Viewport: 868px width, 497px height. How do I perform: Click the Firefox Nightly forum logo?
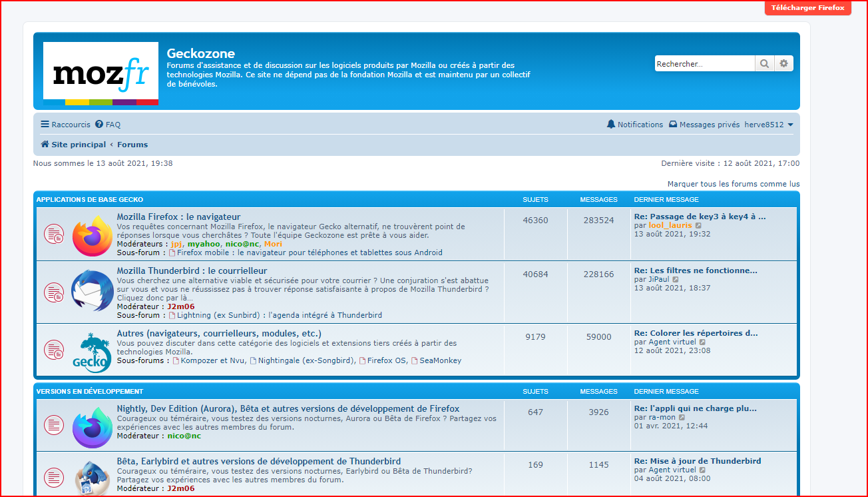click(x=92, y=427)
